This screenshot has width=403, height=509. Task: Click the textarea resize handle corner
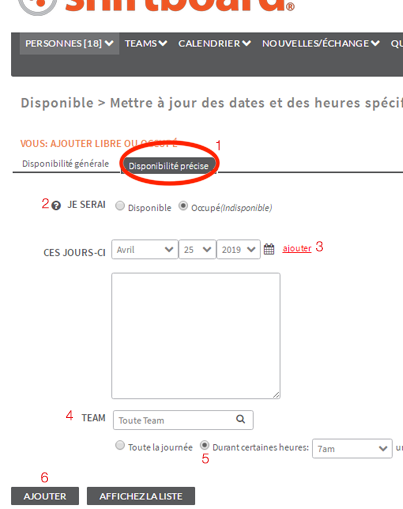click(x=276, y=395)
